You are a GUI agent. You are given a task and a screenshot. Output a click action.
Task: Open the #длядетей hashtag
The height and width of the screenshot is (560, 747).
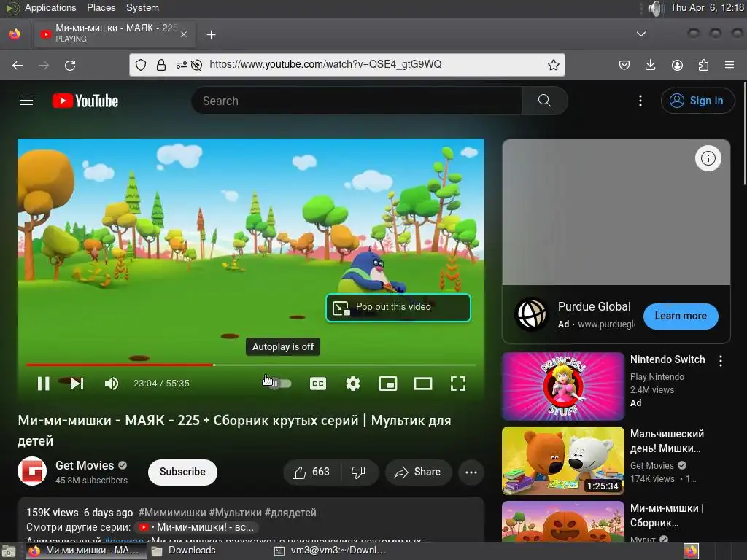click(x=290, y=513)
